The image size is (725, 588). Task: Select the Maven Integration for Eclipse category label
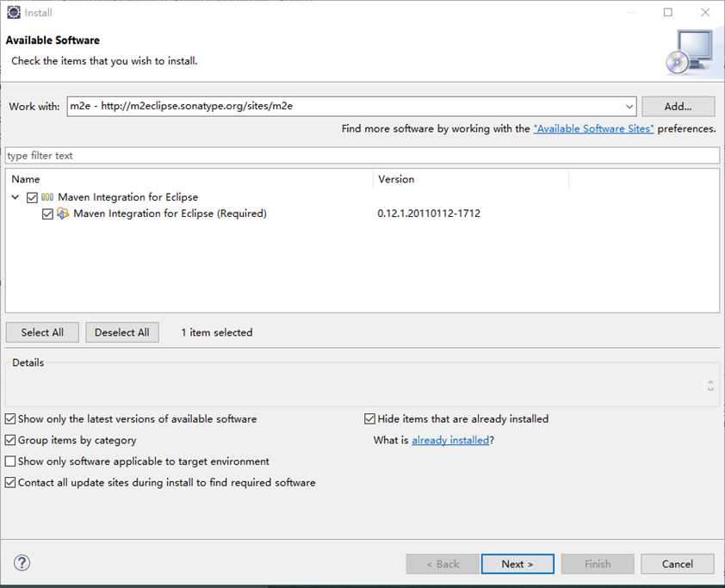127,197
